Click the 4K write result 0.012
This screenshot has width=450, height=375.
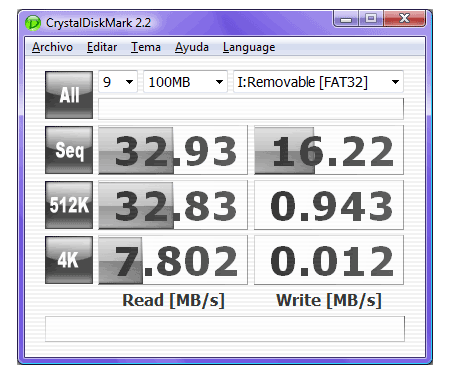[329, 260]
